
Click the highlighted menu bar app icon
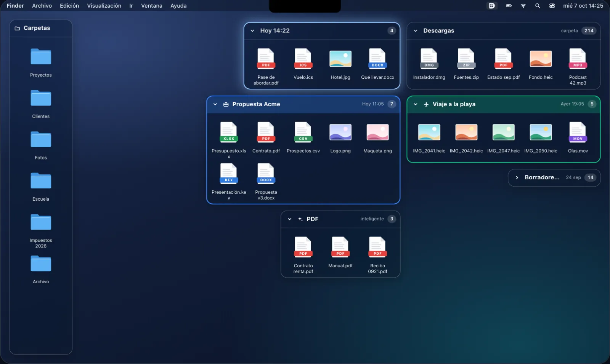click(492, 6)
